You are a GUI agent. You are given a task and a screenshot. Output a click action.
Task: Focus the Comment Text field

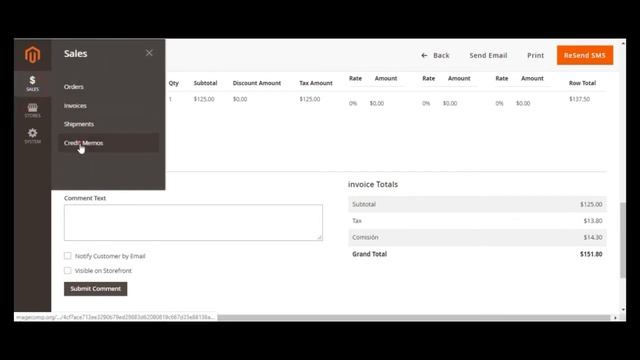click(193, 222)
